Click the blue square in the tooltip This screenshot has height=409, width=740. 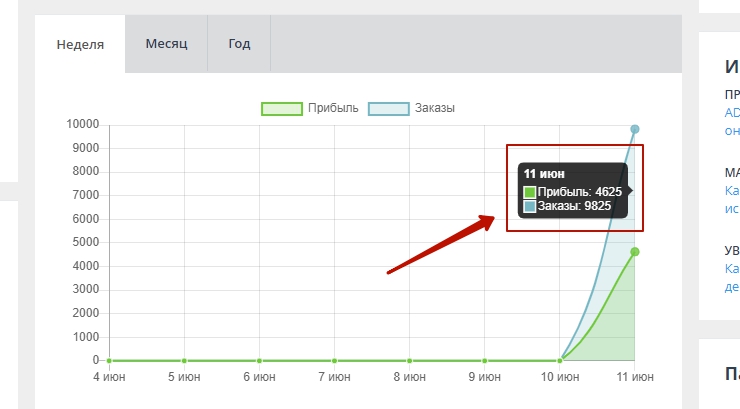click(x=530, y=206)
